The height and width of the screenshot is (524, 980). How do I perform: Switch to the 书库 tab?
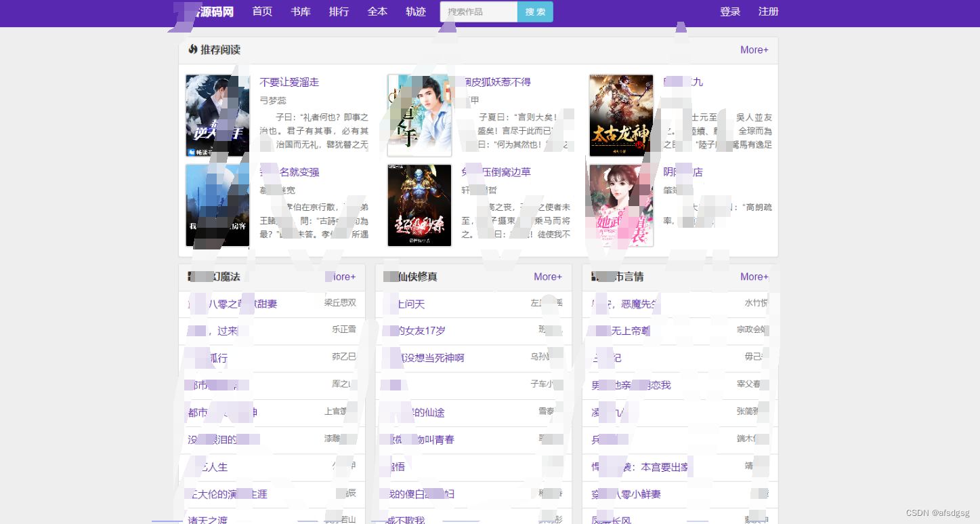[x=301, y=12]
